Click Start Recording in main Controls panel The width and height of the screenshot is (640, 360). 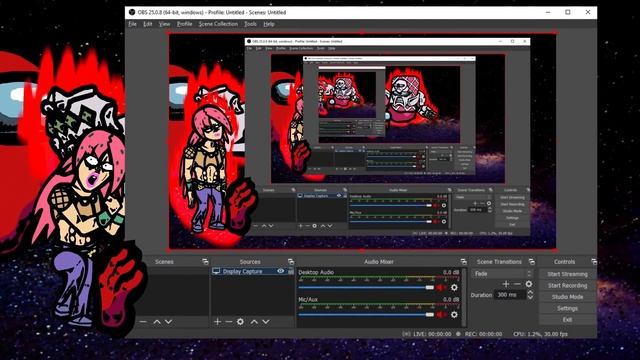[x=567, y=286]
